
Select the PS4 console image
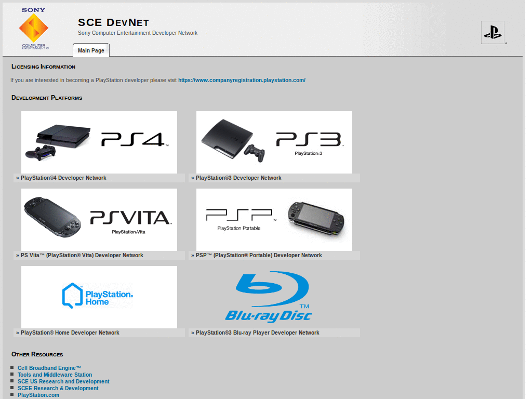pyautogui.click(x=99, y=142)
